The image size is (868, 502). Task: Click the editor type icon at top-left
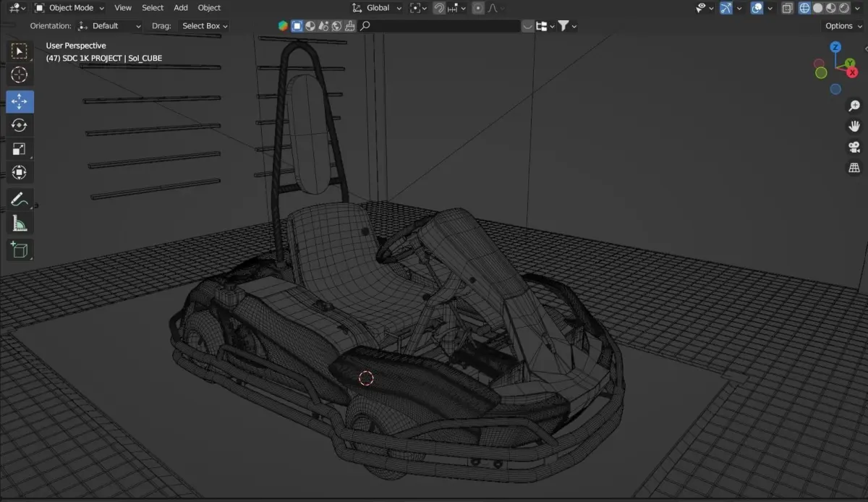click(x=17, y=8)
